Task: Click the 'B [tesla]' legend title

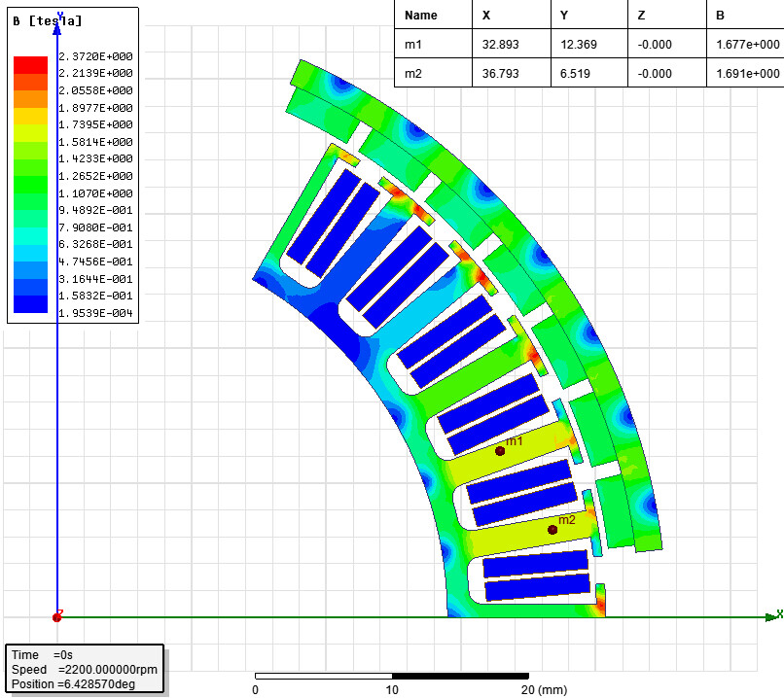Action: point(47,21)
